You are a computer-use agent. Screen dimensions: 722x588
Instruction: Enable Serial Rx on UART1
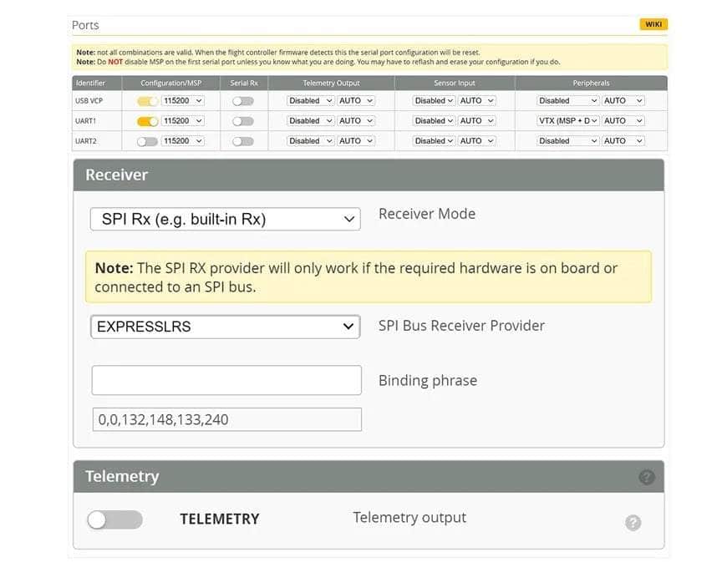coord(242,121)
